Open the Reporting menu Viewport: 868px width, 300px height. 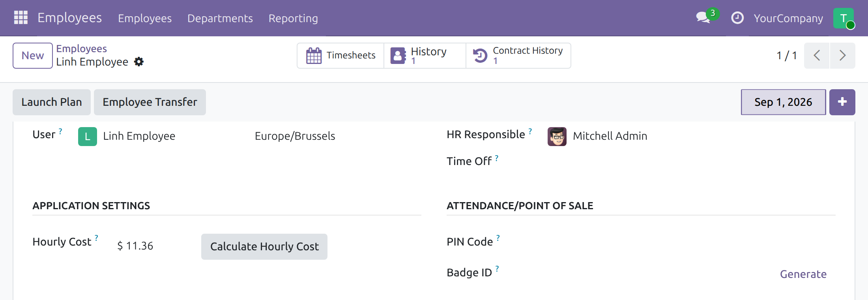coord(293,18)
